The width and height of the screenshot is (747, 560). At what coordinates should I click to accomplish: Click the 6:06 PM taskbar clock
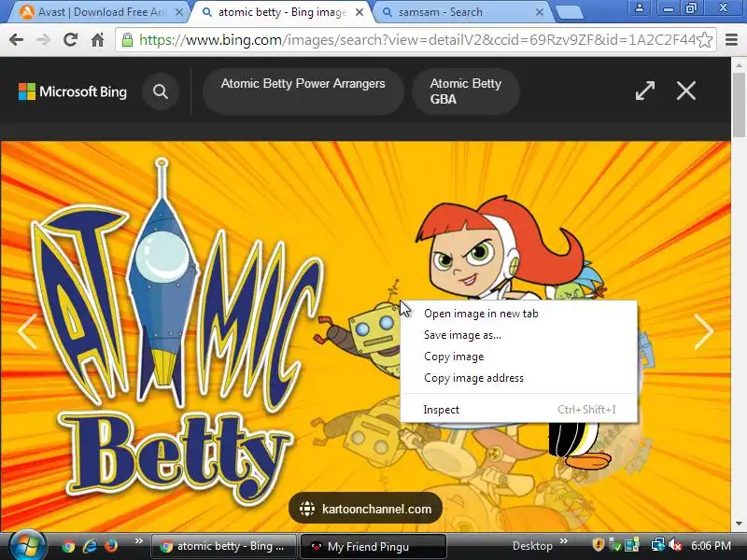click(711, 546)
